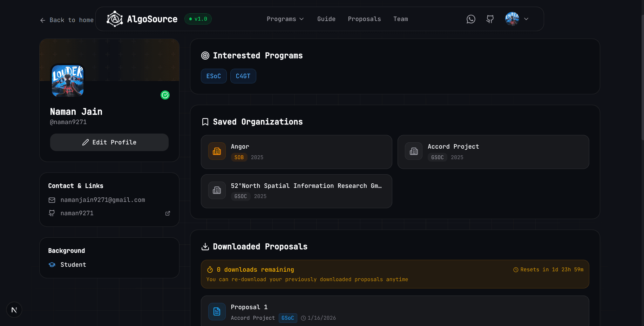The height and width of the screenshot is (326, 644).
Task: Open the Guide menu item
Action: [x=326, y=19]
